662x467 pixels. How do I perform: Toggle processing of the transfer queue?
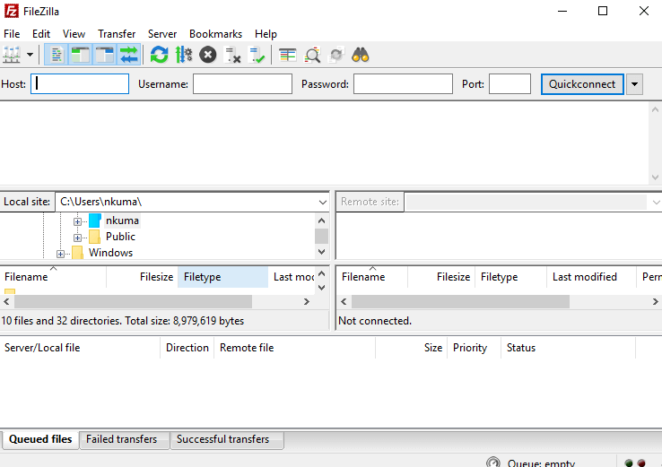(184, 55)
